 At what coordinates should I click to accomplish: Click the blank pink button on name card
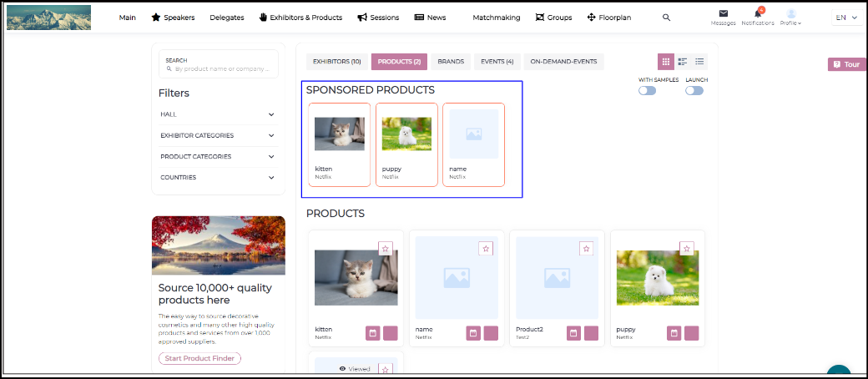coord(491,333)
